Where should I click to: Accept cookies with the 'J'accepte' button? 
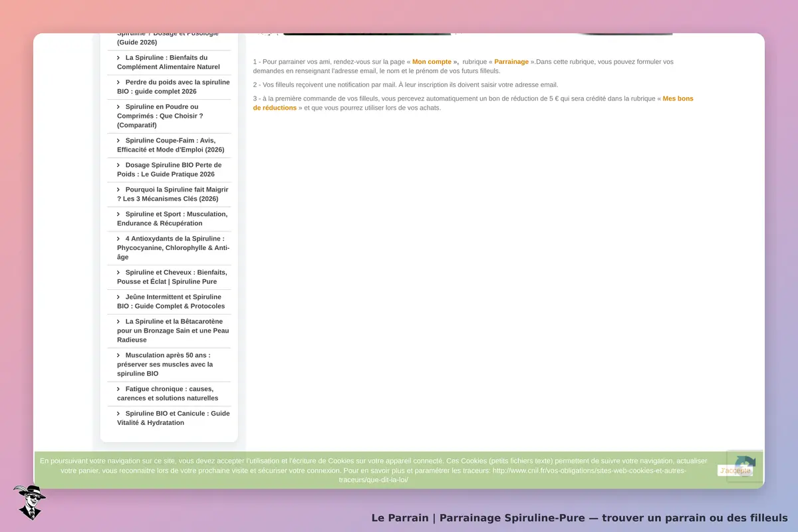[x=735, y=470]
